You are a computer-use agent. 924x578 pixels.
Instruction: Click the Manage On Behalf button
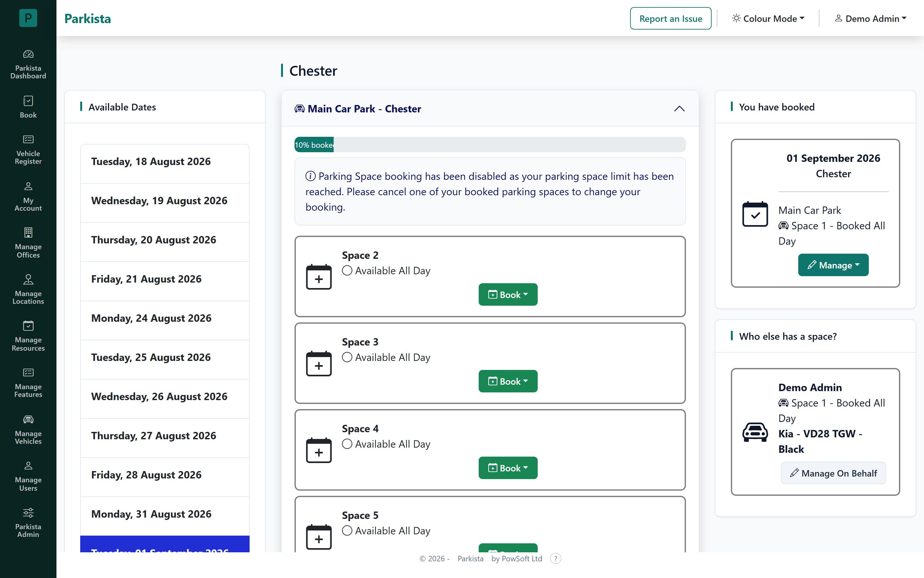833,473
